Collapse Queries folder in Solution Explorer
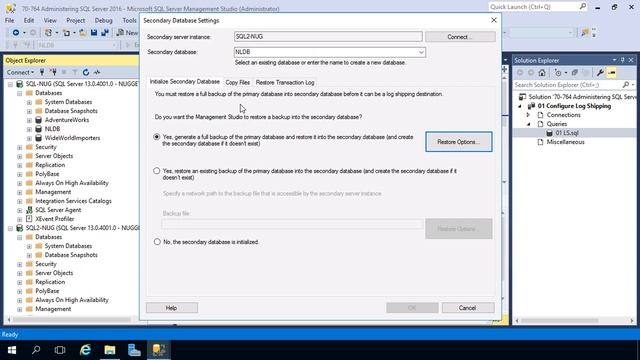This screenshot has height=360, width=640. [x=529, y=124]
